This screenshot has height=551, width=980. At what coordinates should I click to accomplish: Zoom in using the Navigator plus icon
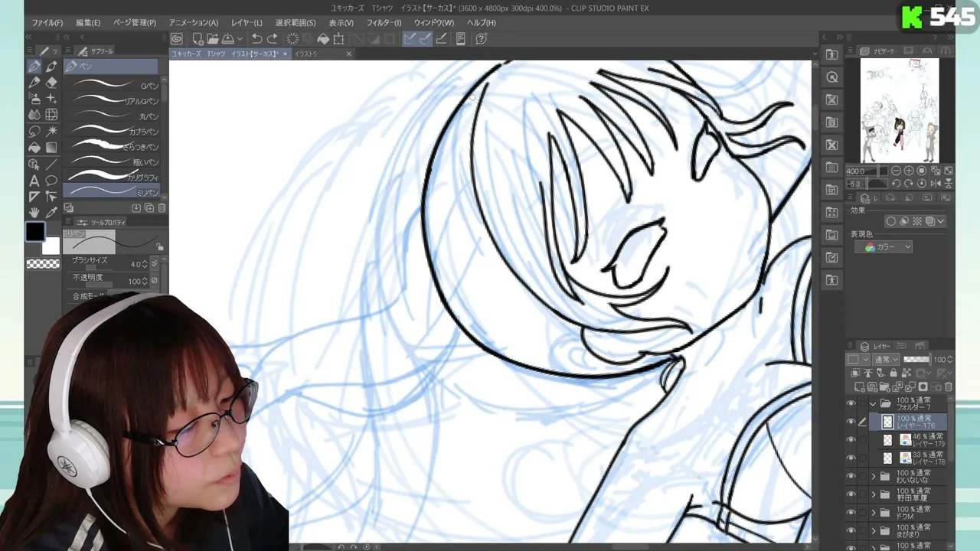tap(909, 171)
